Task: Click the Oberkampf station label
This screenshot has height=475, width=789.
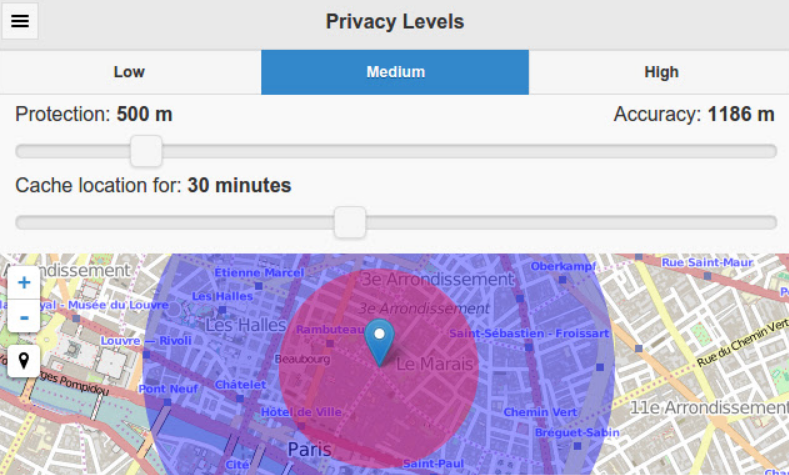Action: [563, 266]
